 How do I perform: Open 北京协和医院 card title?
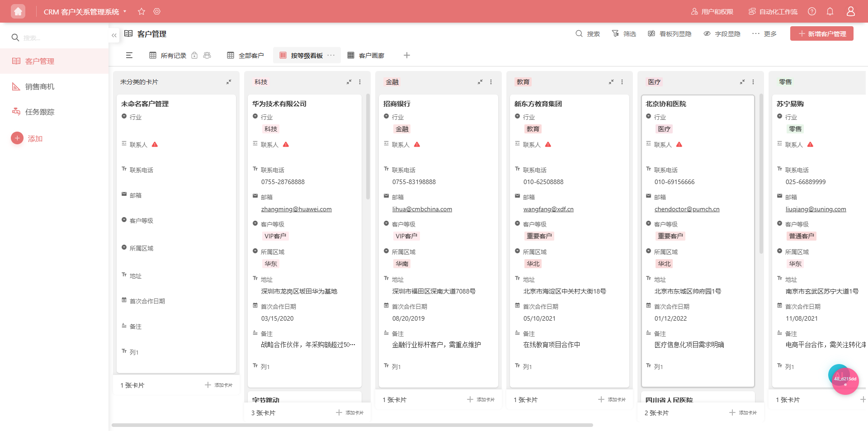tap(666, 104)
